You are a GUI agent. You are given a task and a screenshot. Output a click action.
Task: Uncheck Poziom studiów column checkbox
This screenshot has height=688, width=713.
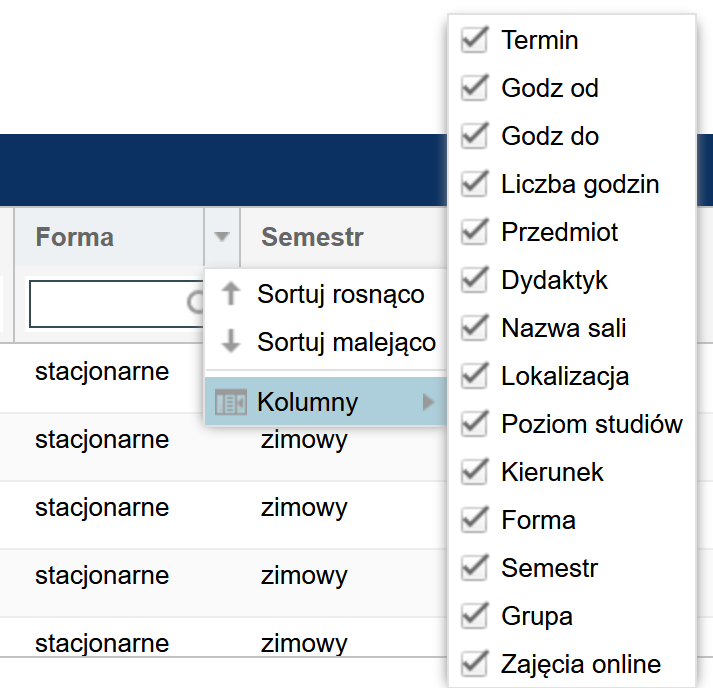pyautogui.click(x=473, y=424)
